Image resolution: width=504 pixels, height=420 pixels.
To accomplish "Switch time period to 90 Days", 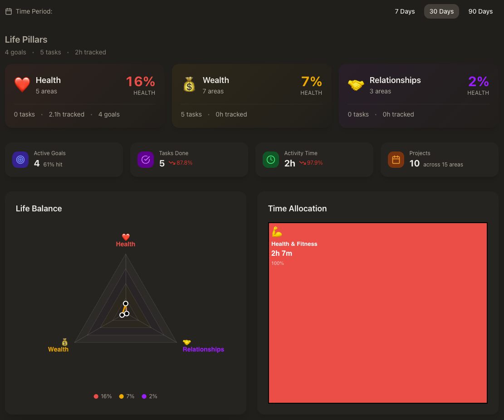I will coord(480,11).
